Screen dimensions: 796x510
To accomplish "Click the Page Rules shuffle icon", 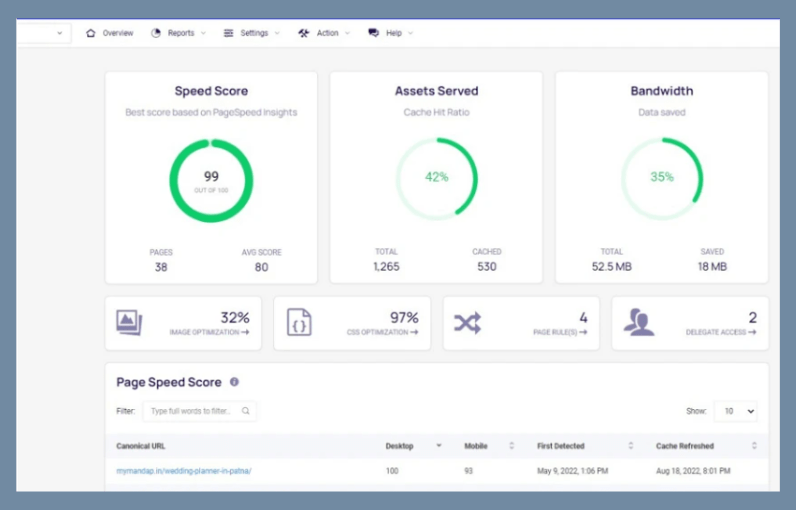I will 467,322.
